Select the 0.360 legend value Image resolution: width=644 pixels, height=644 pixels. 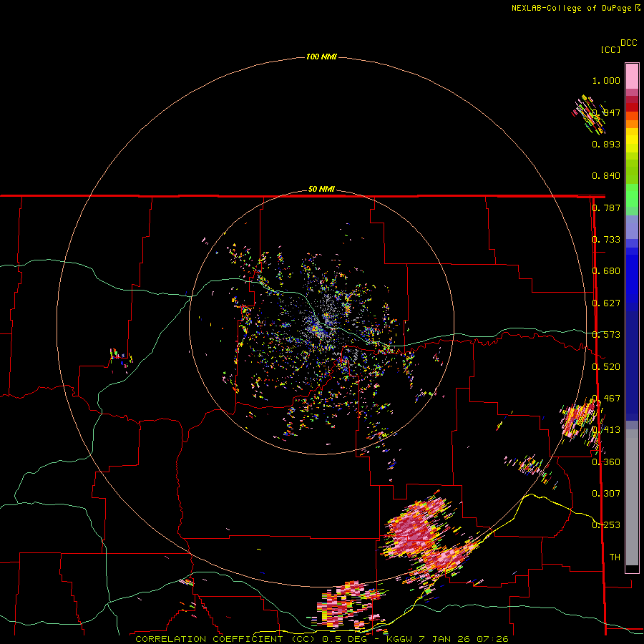click(606, 462)
